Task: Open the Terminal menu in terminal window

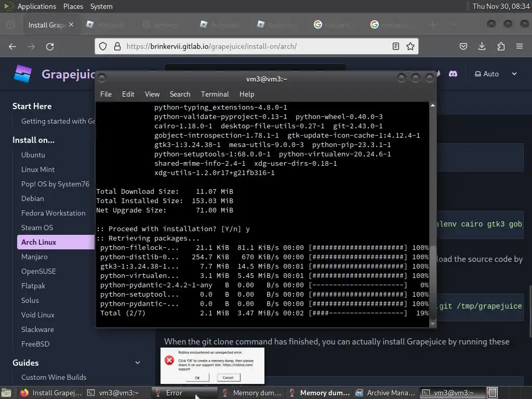Action: [215, 95]
